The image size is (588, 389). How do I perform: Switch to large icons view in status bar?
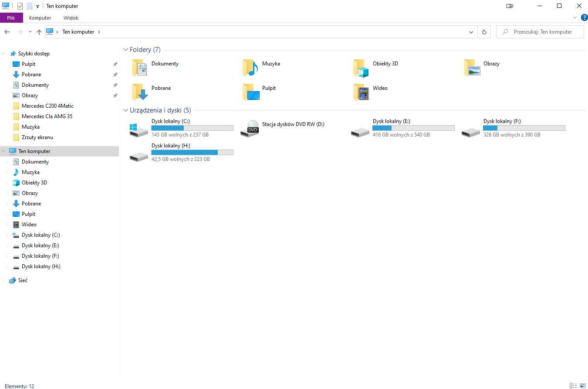click(582, 386)
